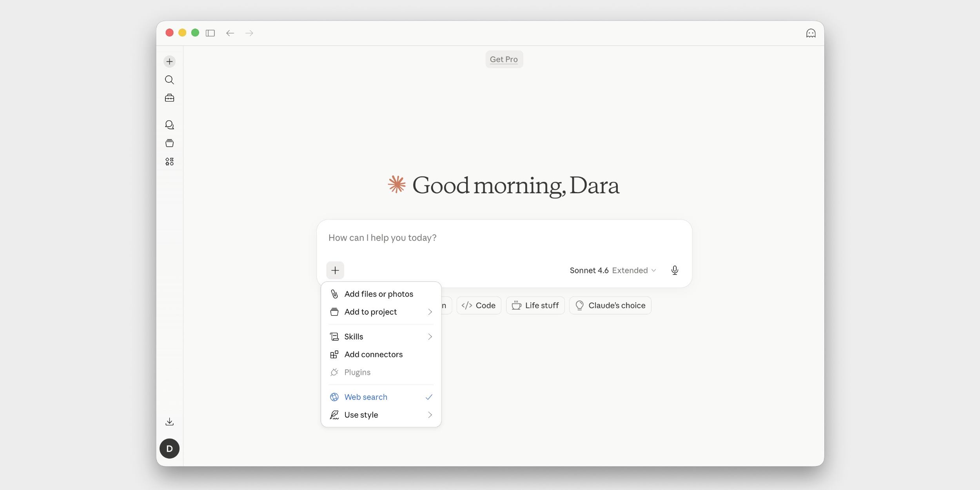
Task: Open the shapes grid icon in sidebar
Action: 169,162
